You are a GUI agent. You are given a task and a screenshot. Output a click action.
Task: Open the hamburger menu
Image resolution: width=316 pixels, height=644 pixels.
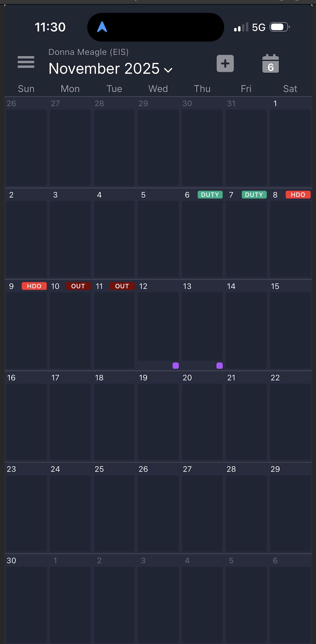26,62
